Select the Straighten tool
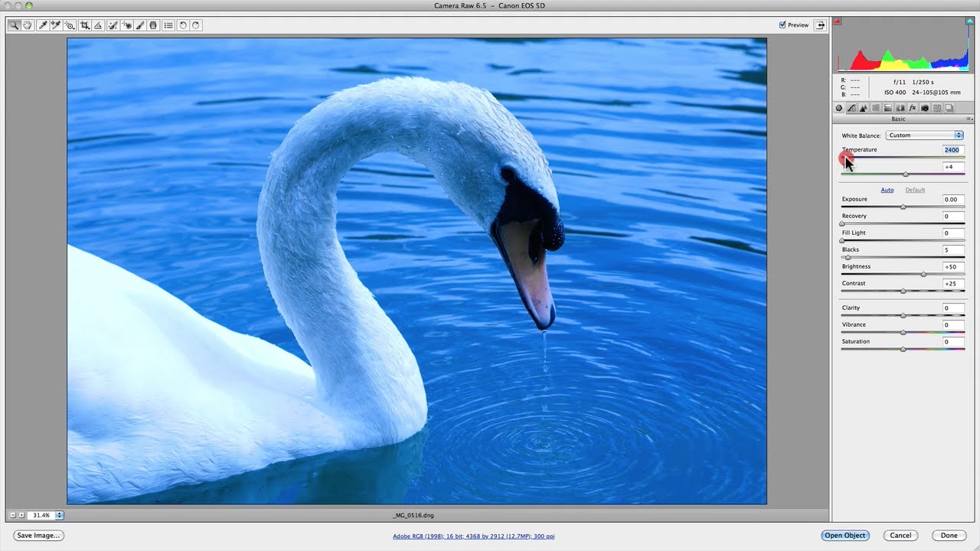Screen dimensions: 980x551 pyautogui.click(x=98, y=25)
